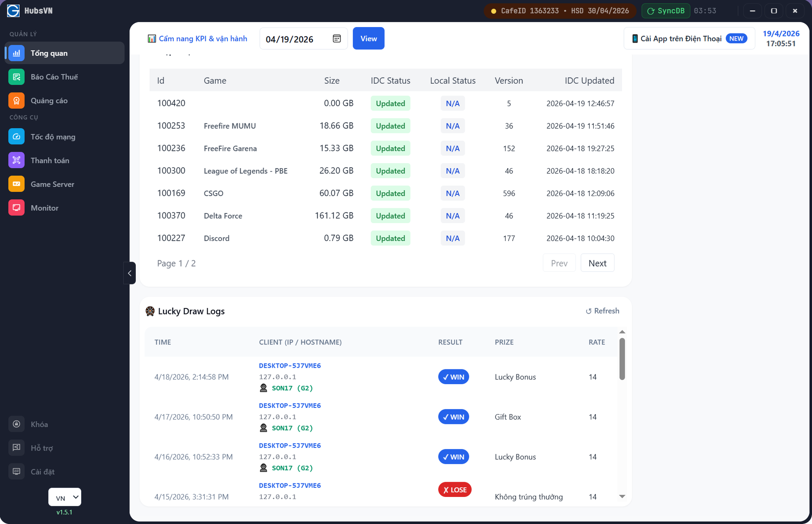
Task: Open Báo Cáo Thuế sidebar icon
Action: coord(16,77)
